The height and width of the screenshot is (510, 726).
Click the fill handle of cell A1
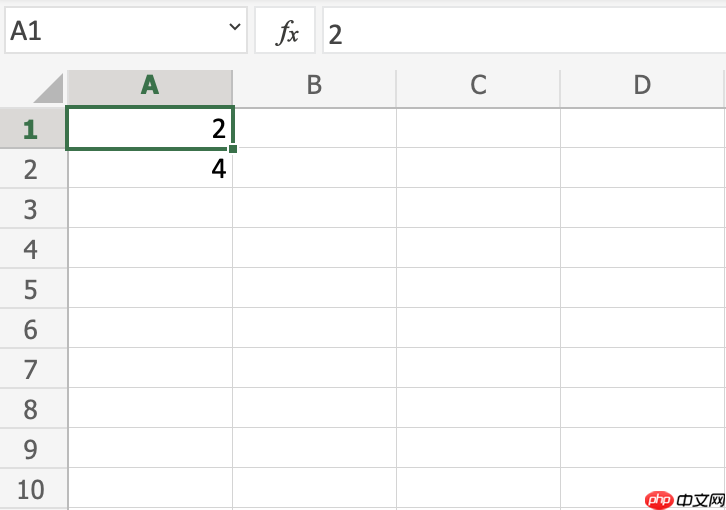(x=233, y=150)
